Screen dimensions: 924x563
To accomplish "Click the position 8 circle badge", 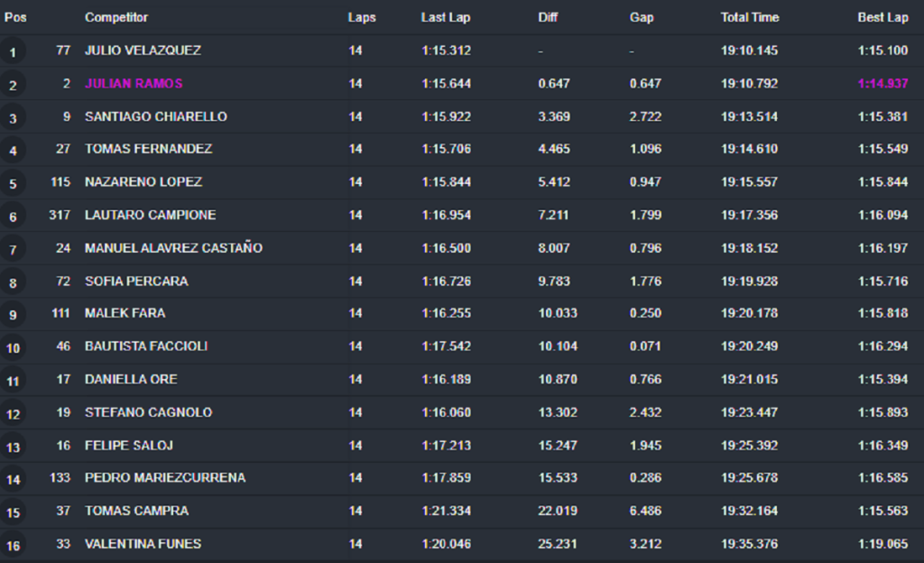I will [13, 283].
